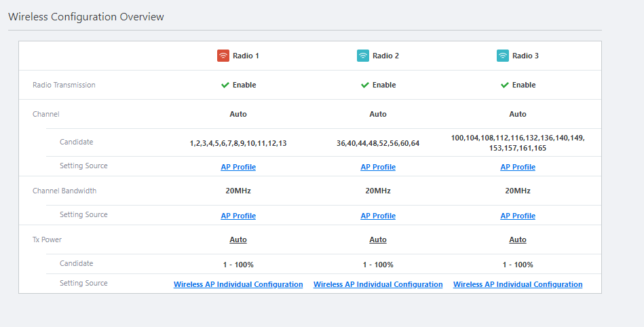Click the Radio 2 wifi icon

363,56
